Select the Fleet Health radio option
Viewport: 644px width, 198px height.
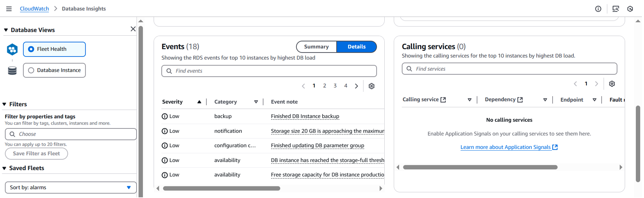[x=31, y=49]
